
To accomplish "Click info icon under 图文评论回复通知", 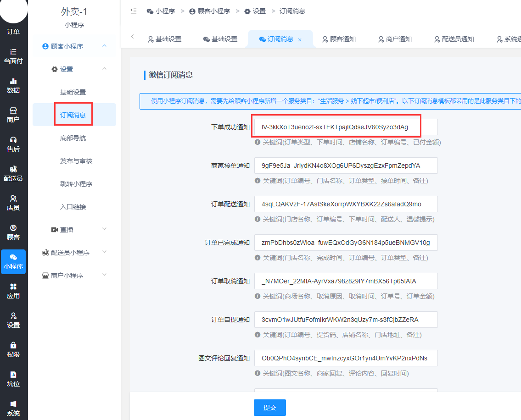I will (x=257, y=373).
